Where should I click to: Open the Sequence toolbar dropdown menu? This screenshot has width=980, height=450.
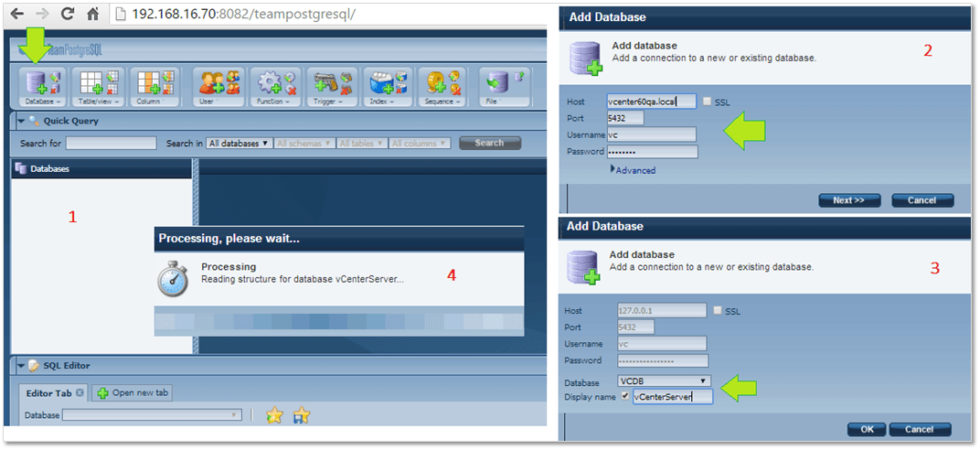[x=442, y=102]
